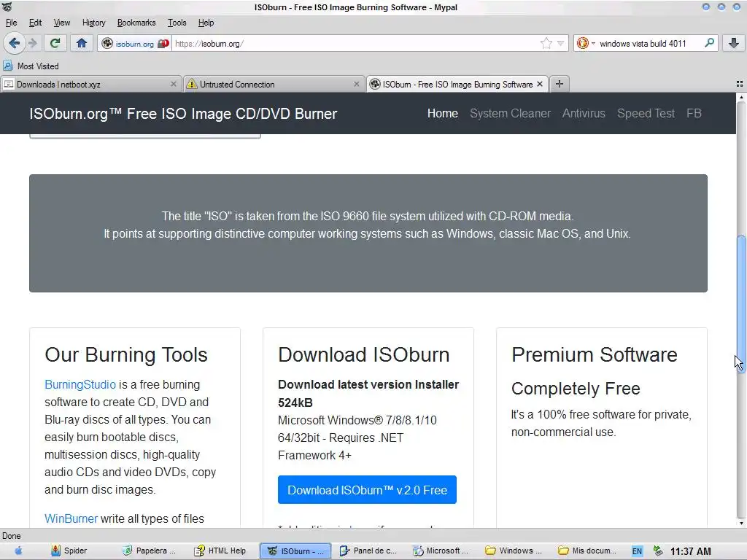
Task: Close the Downloads | netboot.xyz tab
Action: click(x=174, y=84)
